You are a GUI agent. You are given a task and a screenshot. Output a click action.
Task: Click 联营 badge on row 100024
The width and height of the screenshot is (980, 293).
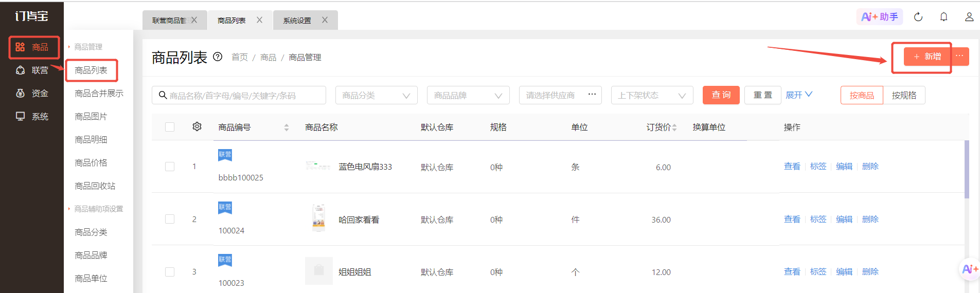225,208
